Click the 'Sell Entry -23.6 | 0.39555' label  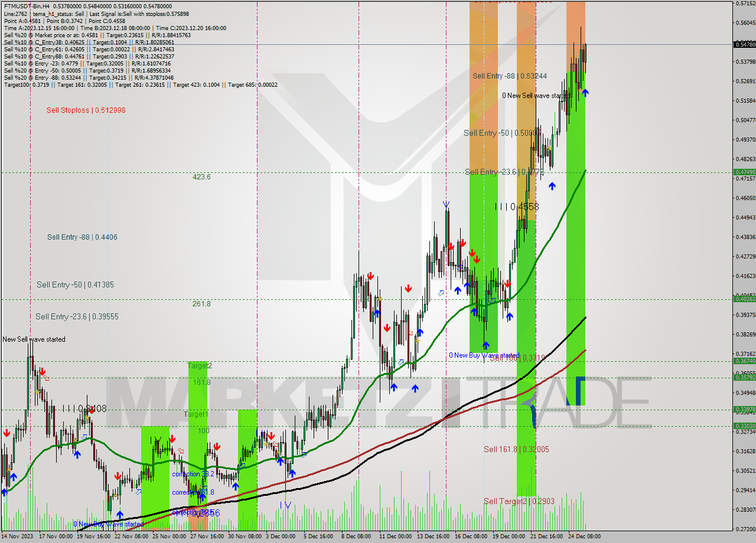point(77,317)
